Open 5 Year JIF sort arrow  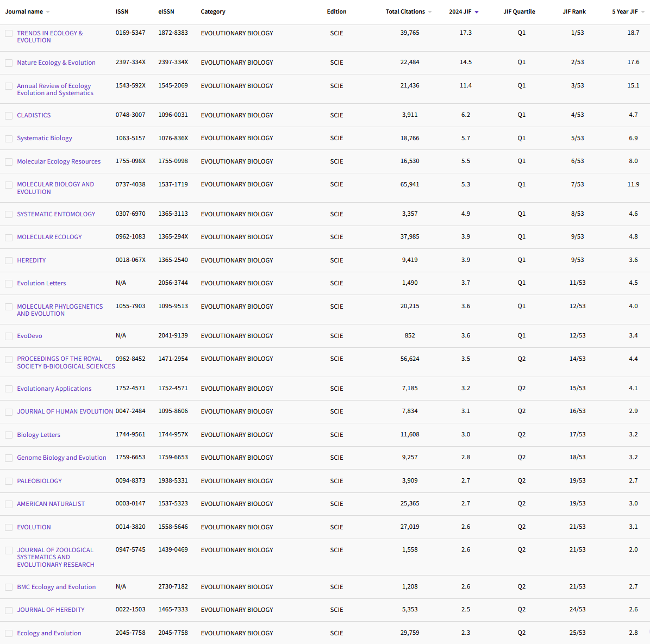(643, 12)
